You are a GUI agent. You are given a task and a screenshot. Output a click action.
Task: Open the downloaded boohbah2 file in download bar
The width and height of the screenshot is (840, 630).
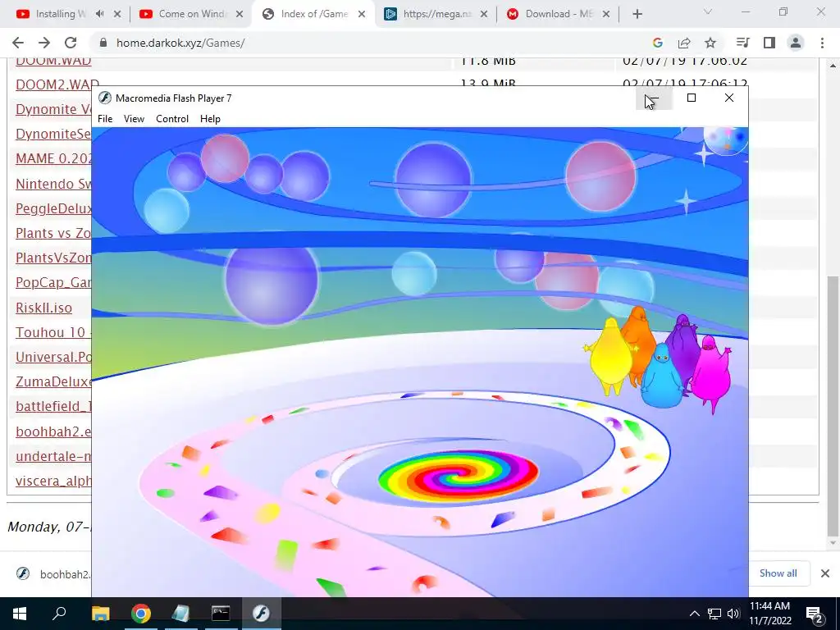[52, 573]
